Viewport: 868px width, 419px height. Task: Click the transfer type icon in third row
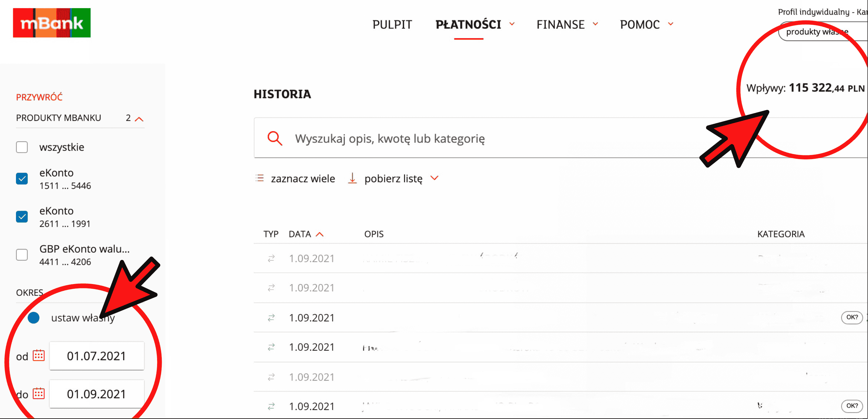pyautogui.click(x=271, y=318)
